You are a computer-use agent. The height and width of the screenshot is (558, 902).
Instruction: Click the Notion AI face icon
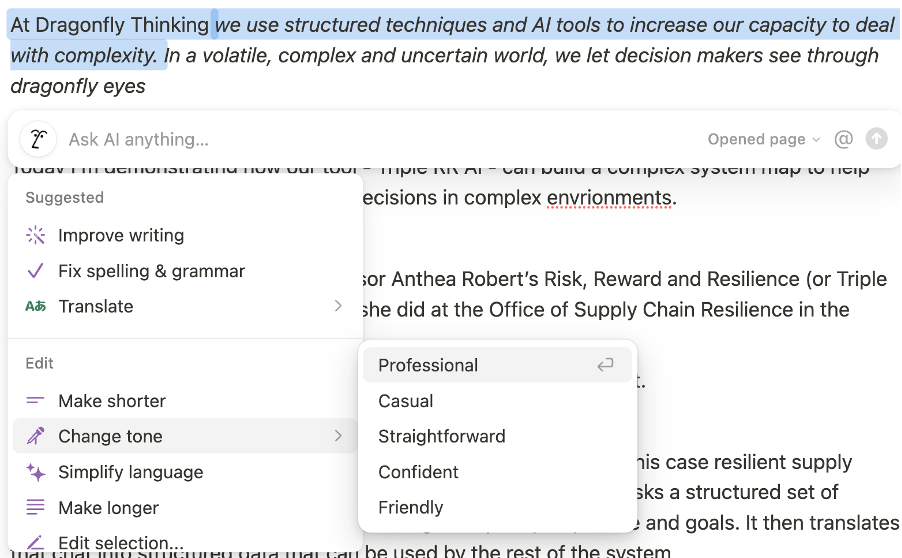tap(36, 139)
